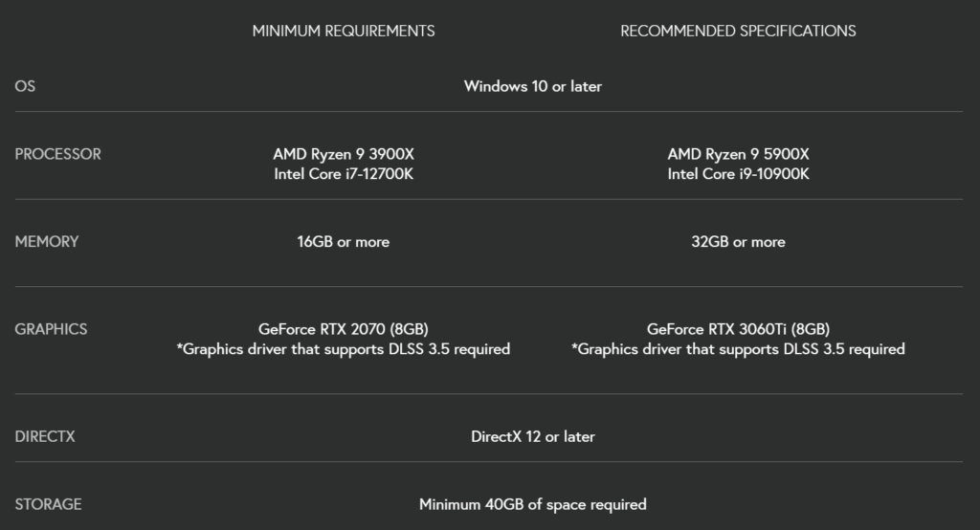
Task: Click 16GB or more memory value
Action: pos(344,241)
